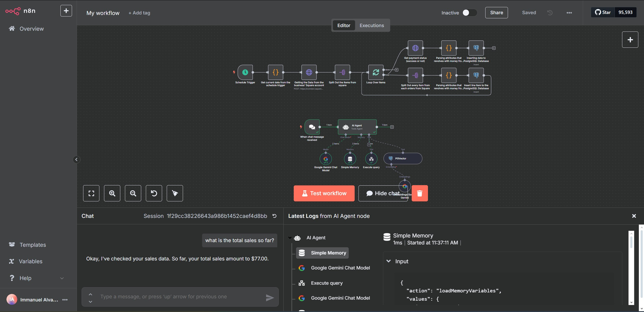This screenshot has width=644, height=312.
Task: Select first Google Gemini Chat Model log
Action: tap(335, 268)
